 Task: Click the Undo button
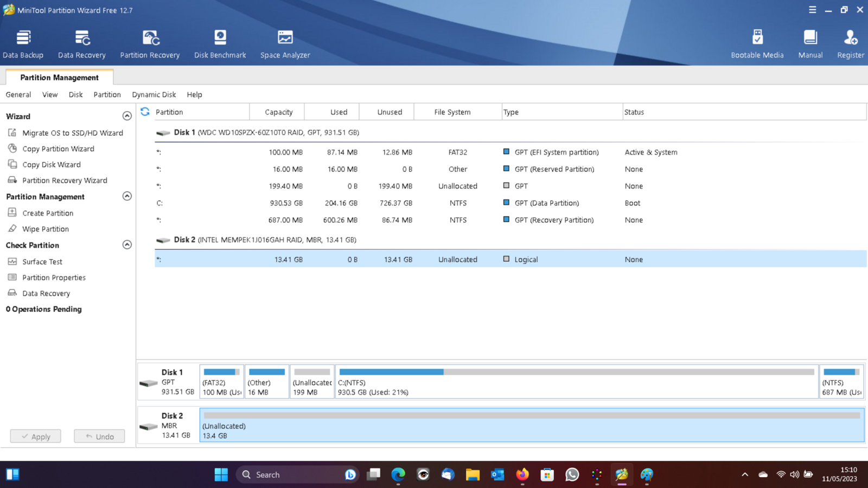point(99,436)
